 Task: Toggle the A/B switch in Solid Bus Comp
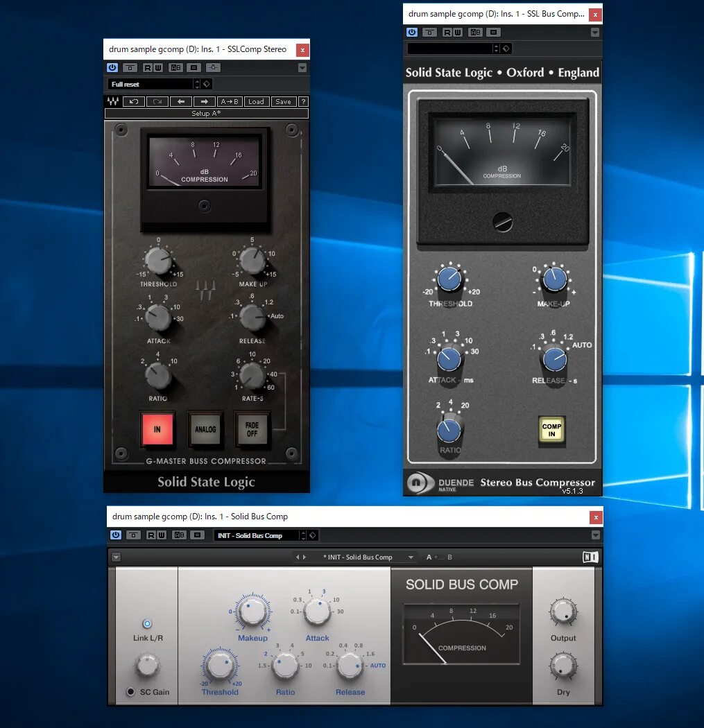pos(439,557)
